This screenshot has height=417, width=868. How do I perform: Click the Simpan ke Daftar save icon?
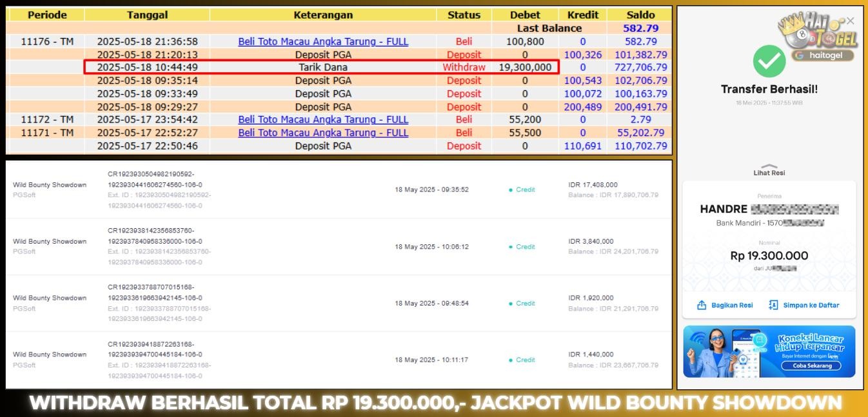click(773, 305)
